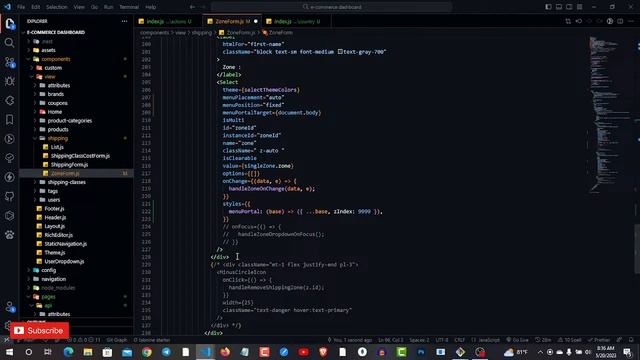Open the Search view in activity bar
Image resolution: width=640 pixels, height=360 pixels.
pyautogui.click(x=9, y=43)
